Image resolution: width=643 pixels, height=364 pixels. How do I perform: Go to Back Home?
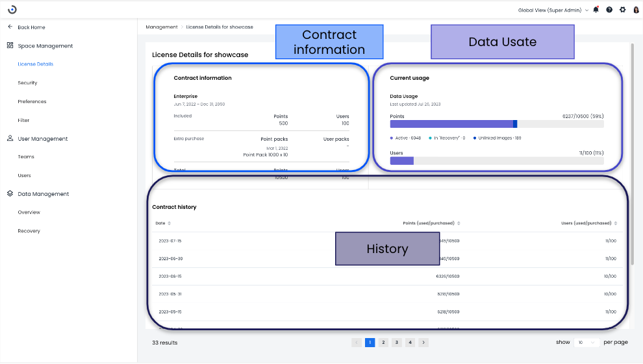(x=31, y=27)
